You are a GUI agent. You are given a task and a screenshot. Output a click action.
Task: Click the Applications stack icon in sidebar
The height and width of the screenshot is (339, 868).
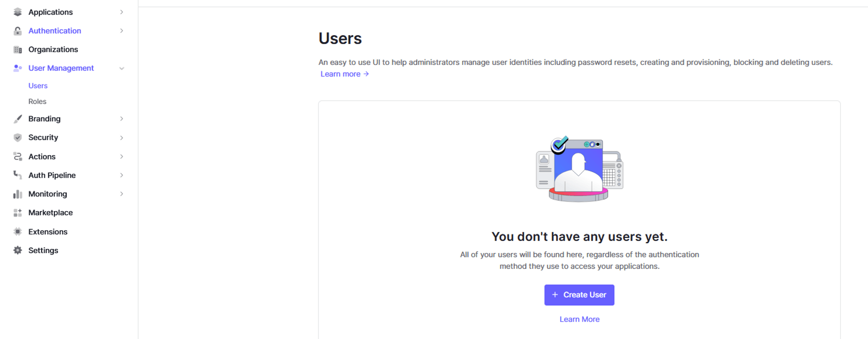[x=17, y=12]
